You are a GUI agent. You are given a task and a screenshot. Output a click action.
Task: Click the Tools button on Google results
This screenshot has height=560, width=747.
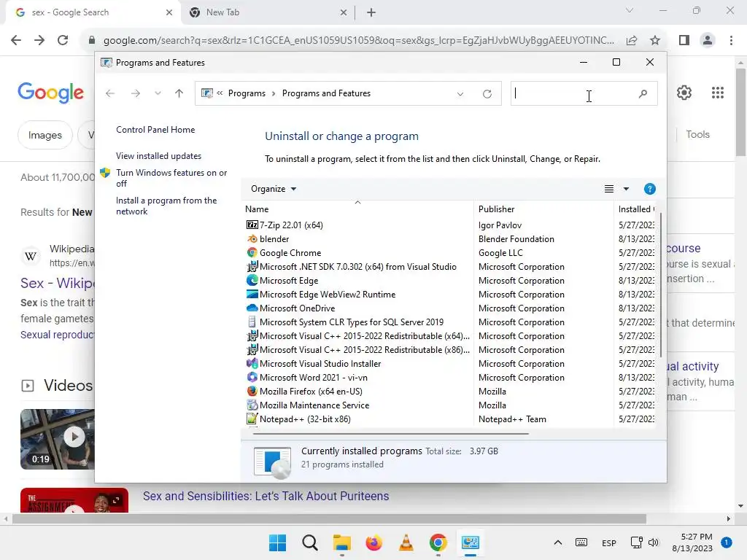click(697, 134)
